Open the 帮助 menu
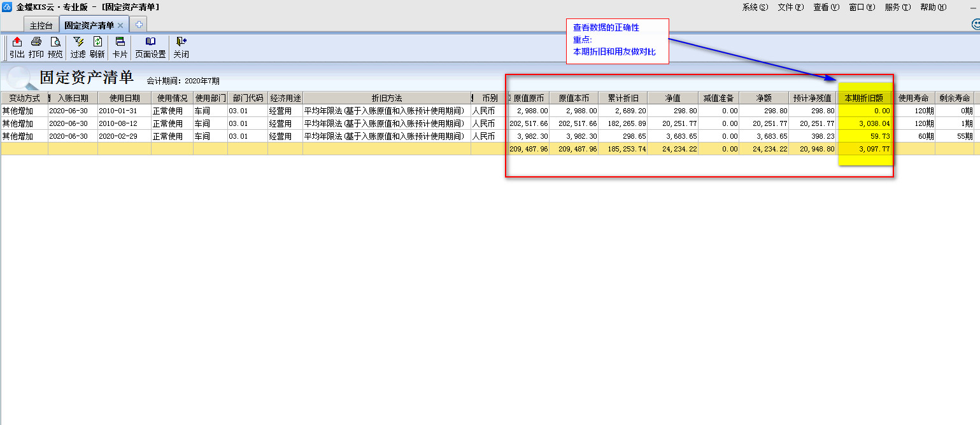980x425 pixels. (x=933, y=8)
